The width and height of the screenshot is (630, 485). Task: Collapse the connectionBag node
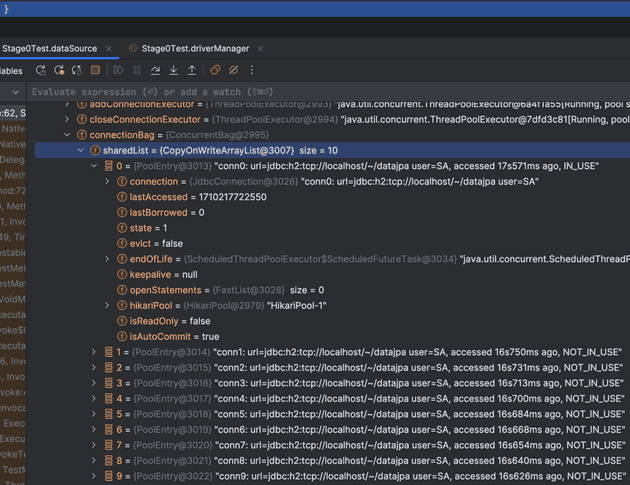(67, 135)
